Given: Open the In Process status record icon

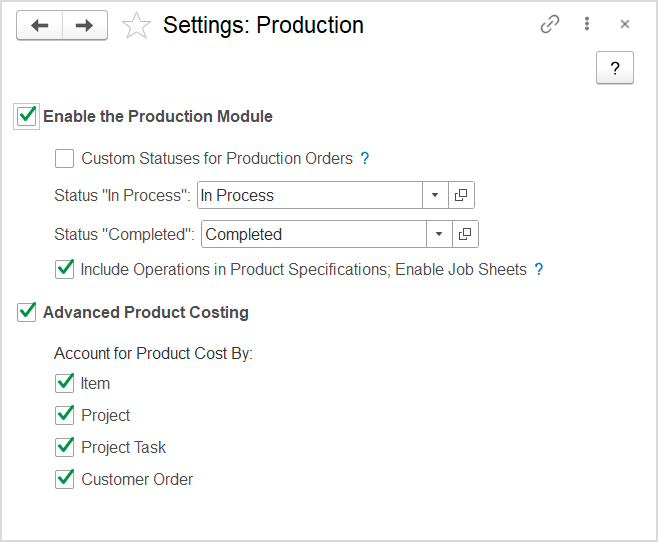Looking at the screenshot, I should (461, 195).
